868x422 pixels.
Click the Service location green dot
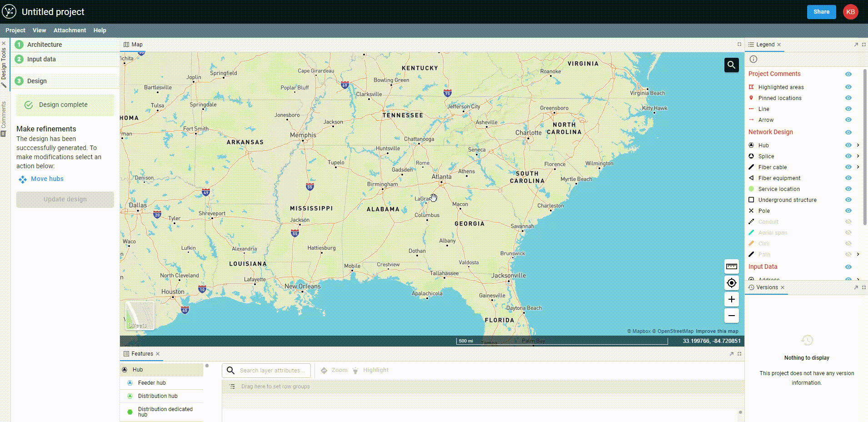click(x=751, y=189)
